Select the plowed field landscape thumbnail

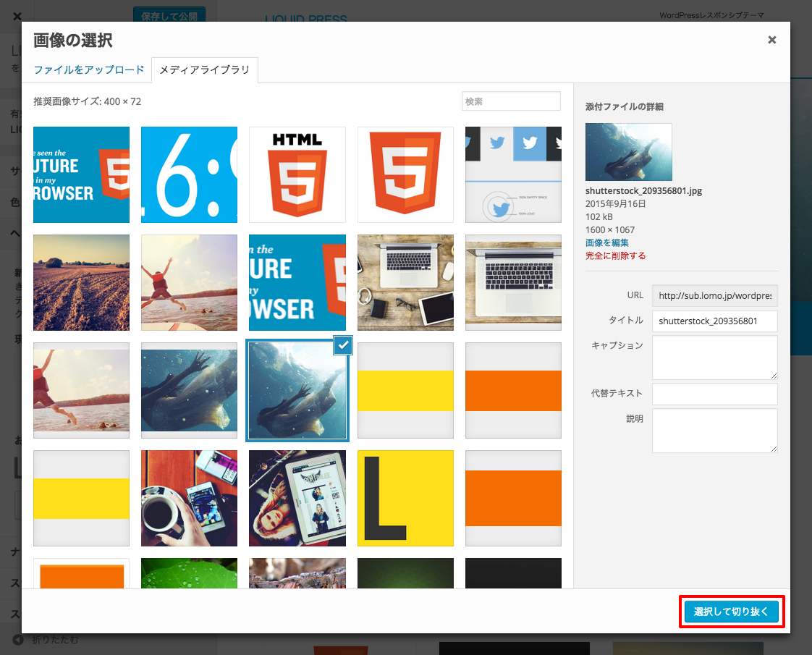(x=81, y=282)
